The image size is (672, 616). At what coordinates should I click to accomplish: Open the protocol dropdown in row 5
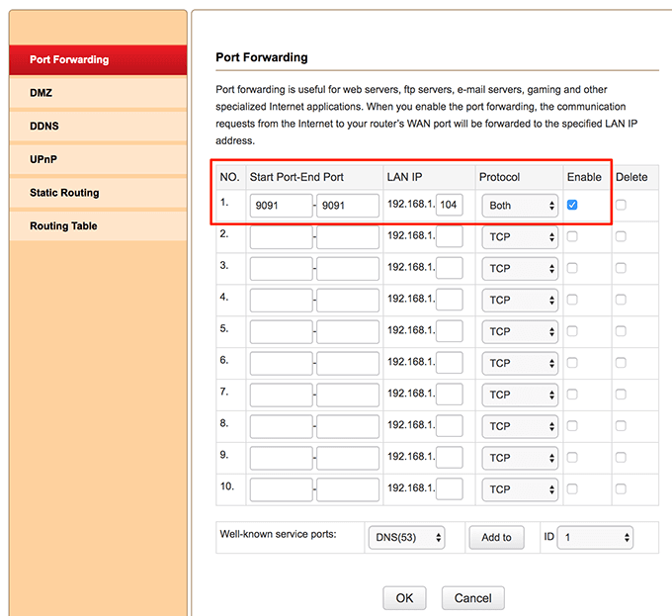point(520,332)
